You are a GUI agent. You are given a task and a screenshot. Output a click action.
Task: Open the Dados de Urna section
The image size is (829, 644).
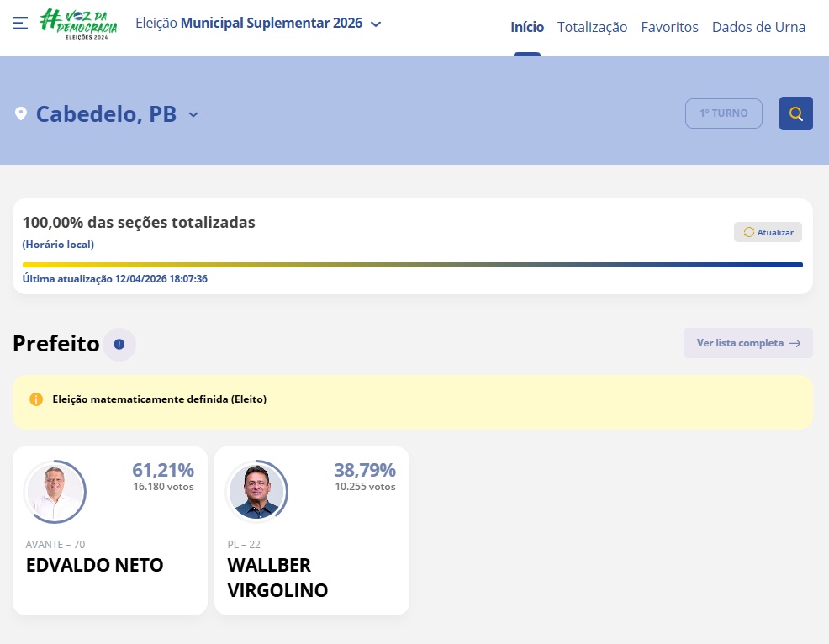(758, 27)
